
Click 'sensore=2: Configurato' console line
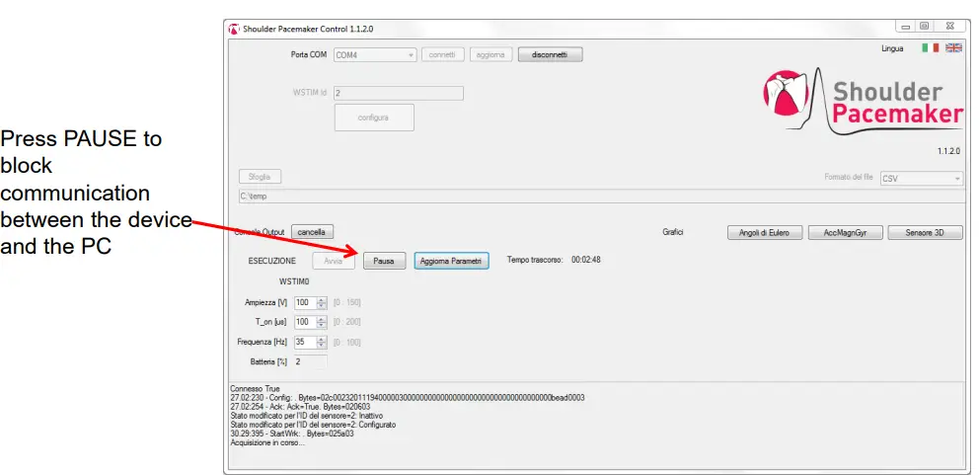pos(313,425)
